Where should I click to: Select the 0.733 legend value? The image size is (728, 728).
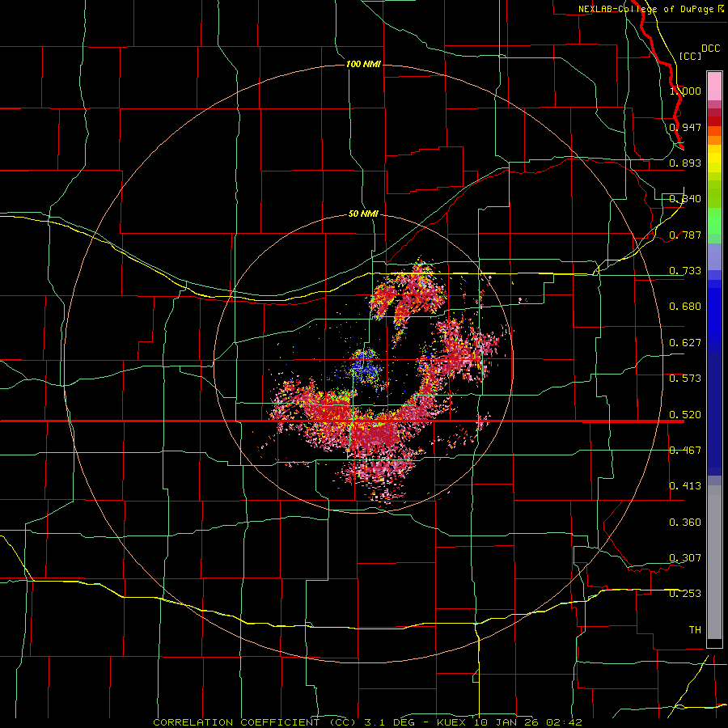point(685,271)
